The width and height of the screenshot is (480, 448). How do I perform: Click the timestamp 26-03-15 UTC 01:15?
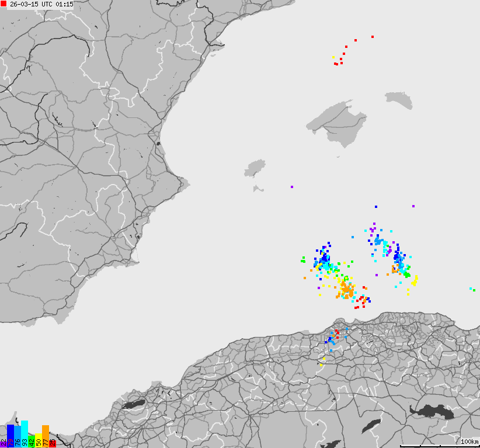41,4
